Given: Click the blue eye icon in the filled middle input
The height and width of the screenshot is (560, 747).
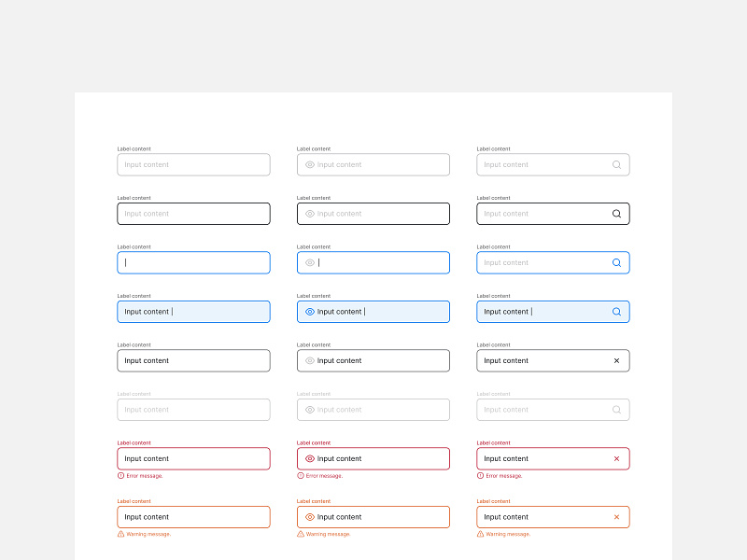Looking at the screenshot, I should [x=309, y=312].
